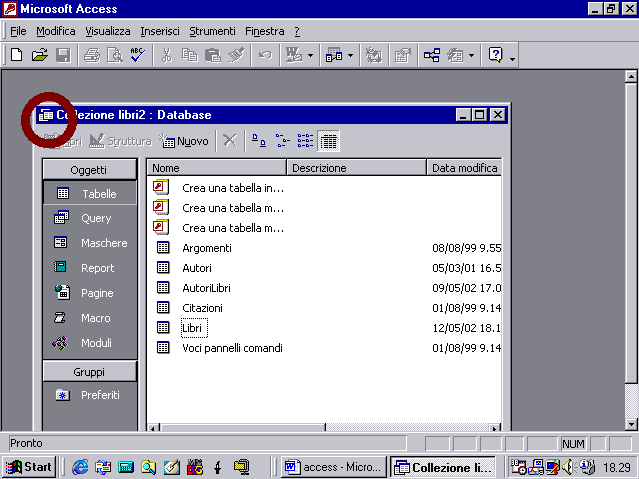
Task: Click the Properties toolbar icon
Action: pyautogui.click(x=403, y=55)
